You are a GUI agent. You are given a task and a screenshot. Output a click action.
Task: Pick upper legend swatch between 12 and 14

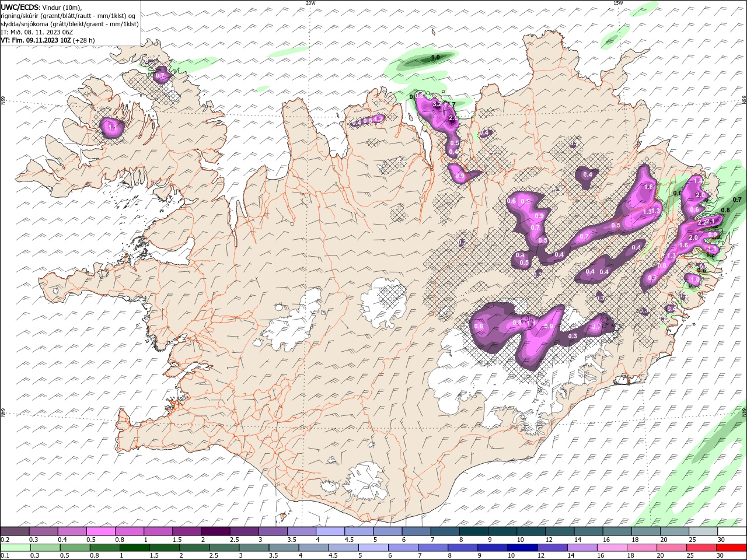click(560, 531)
